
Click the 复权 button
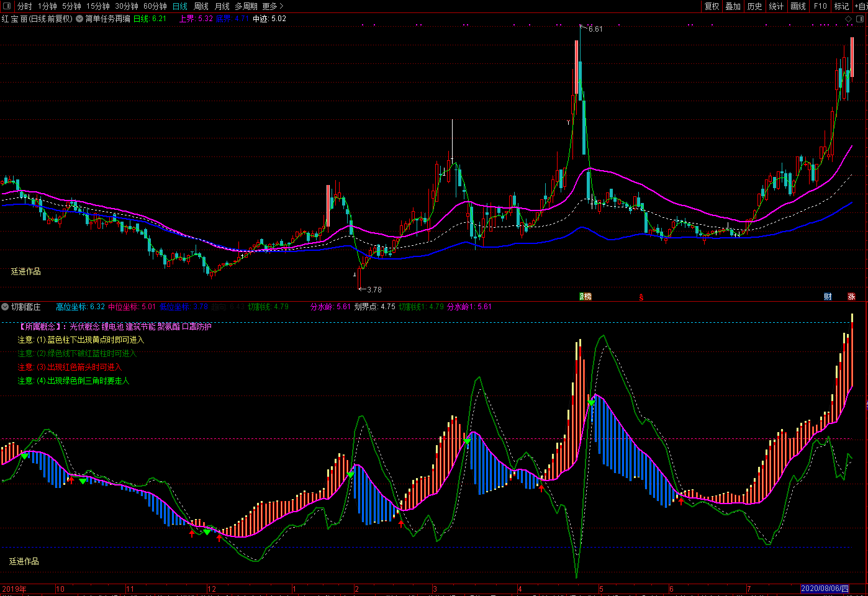712,6
